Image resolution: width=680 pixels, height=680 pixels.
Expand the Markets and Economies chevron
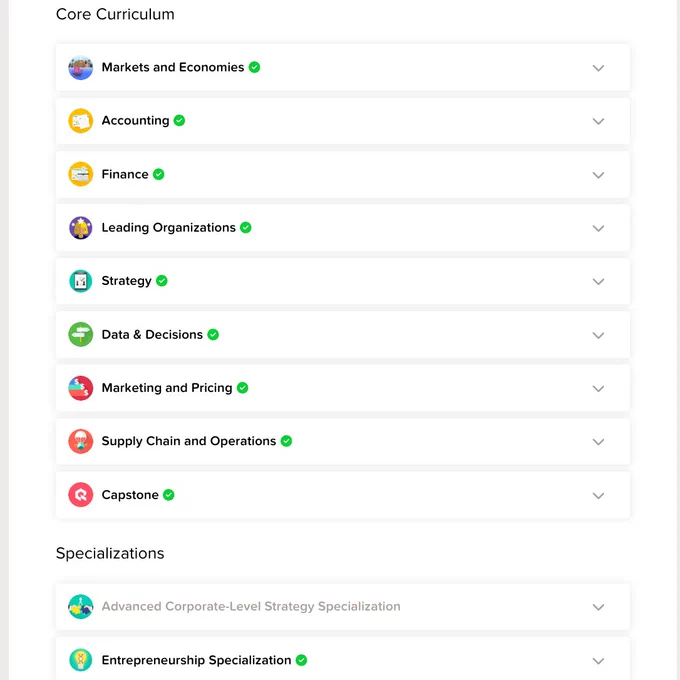(x=598, y=68)
